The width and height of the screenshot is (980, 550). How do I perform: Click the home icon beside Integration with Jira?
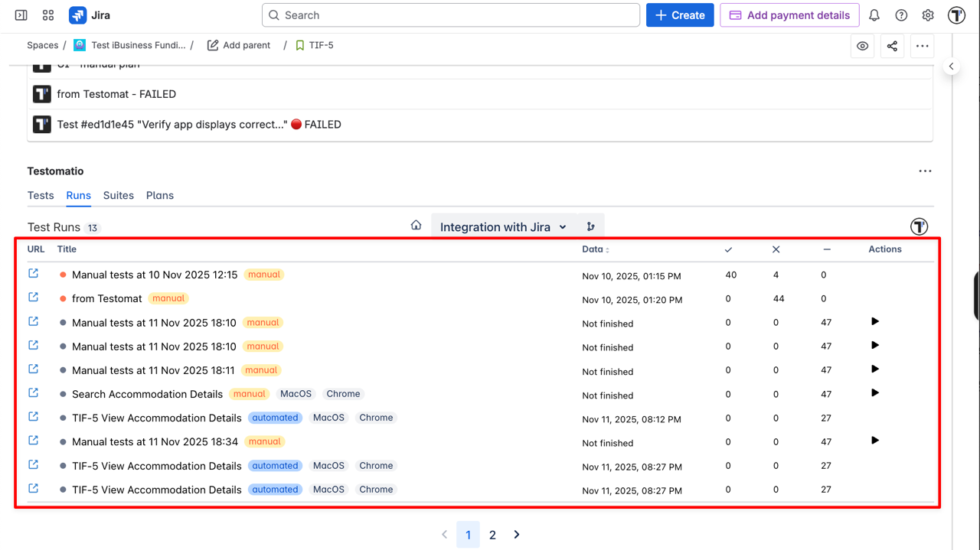tap(416, 226)
